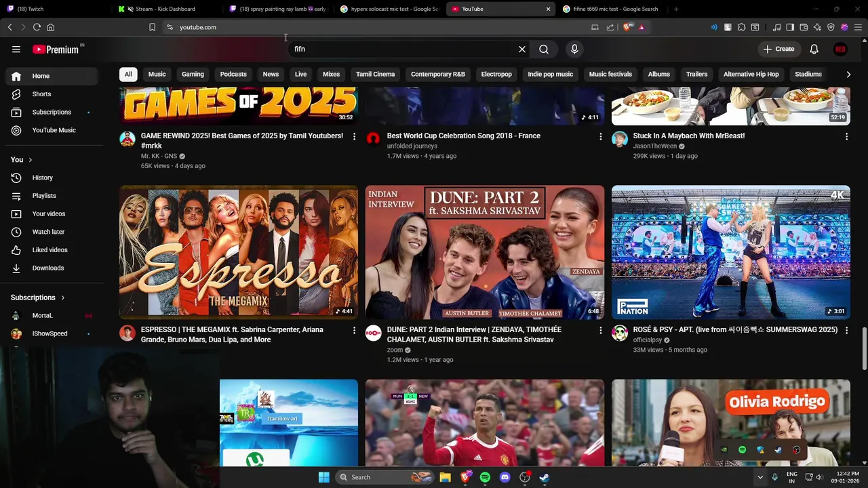The height and width of the screenshot is (488, 868).
Task: Open officialpsy channel link
Action: (x=647, y=340)
